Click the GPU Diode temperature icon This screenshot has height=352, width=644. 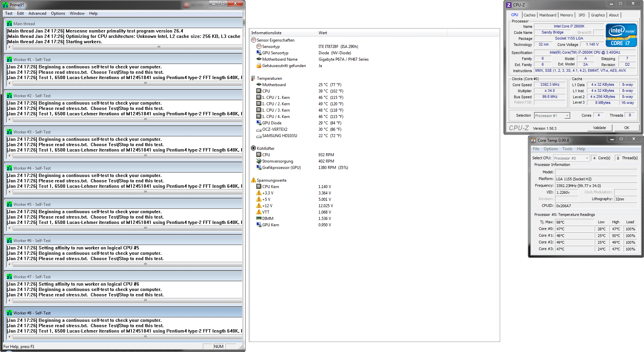259,123
